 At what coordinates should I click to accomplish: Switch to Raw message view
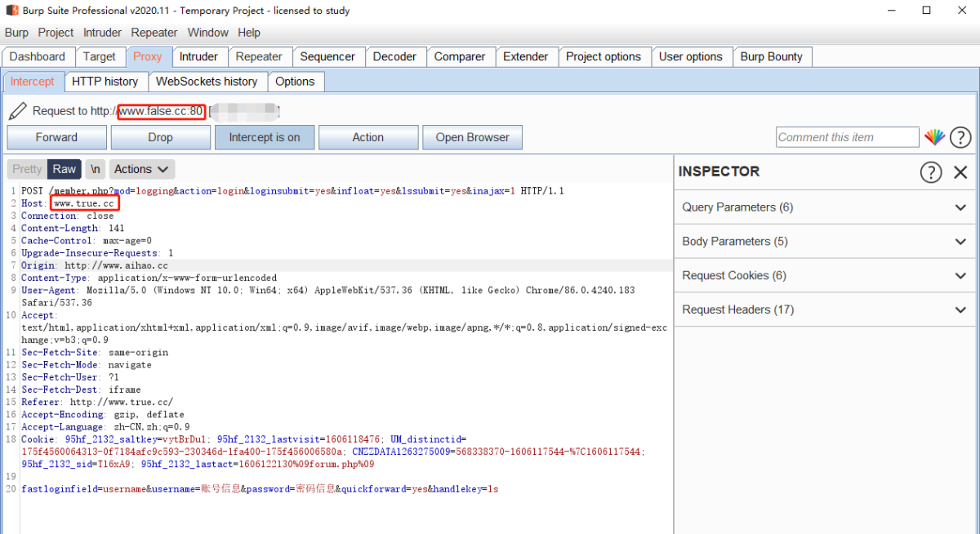(64, 169)
